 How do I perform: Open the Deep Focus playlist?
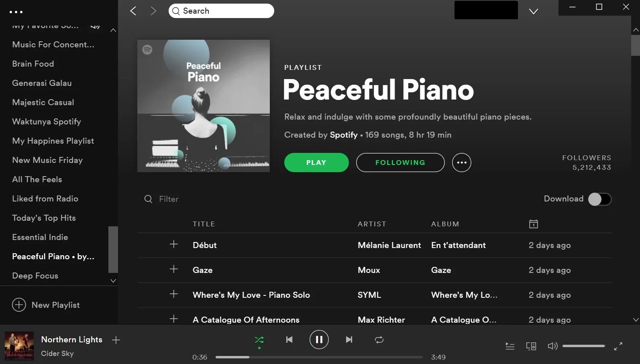tap(35, 276)
